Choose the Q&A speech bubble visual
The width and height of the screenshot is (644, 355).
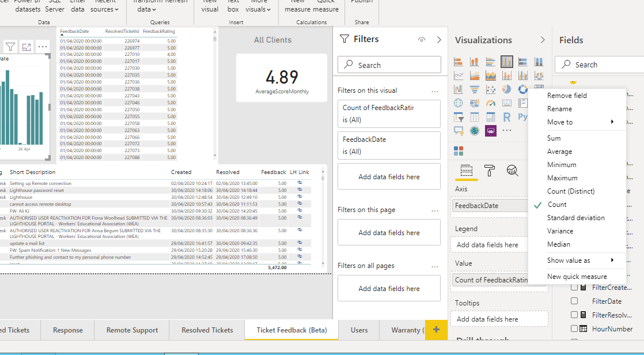pos(459,131)
